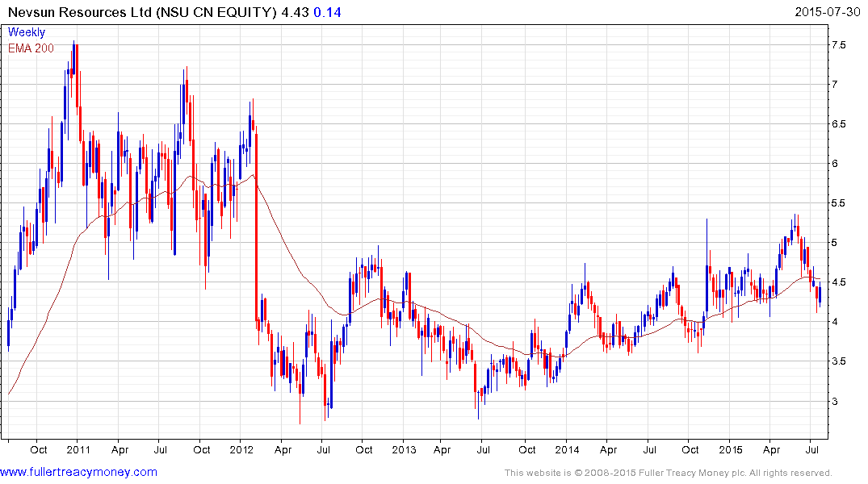868x484 pixels.
Task: Click the 6.5 price axis label
Action: pyautogui.click(x=839, y=124)
